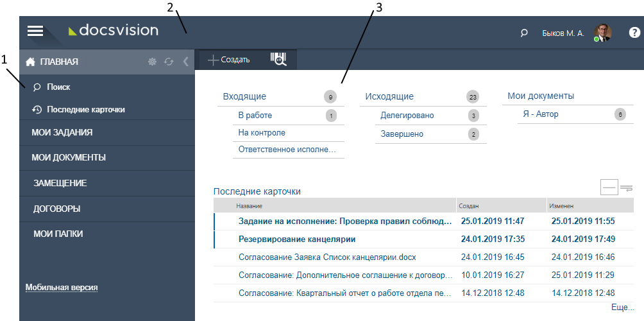Click the Создать button
Image resolution: width=644 pixels, height=321 pixels.
tap(229, 60)
